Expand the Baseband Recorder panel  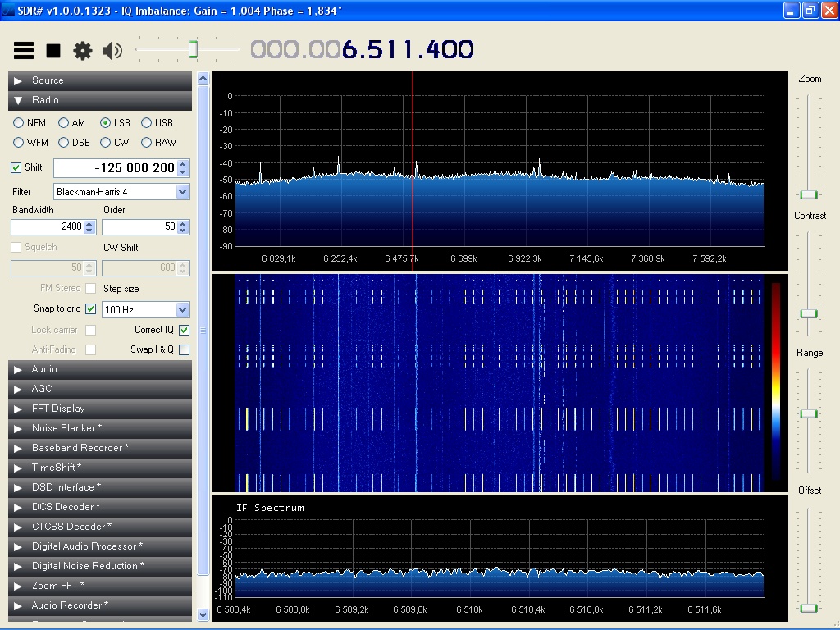coord(99,448)
